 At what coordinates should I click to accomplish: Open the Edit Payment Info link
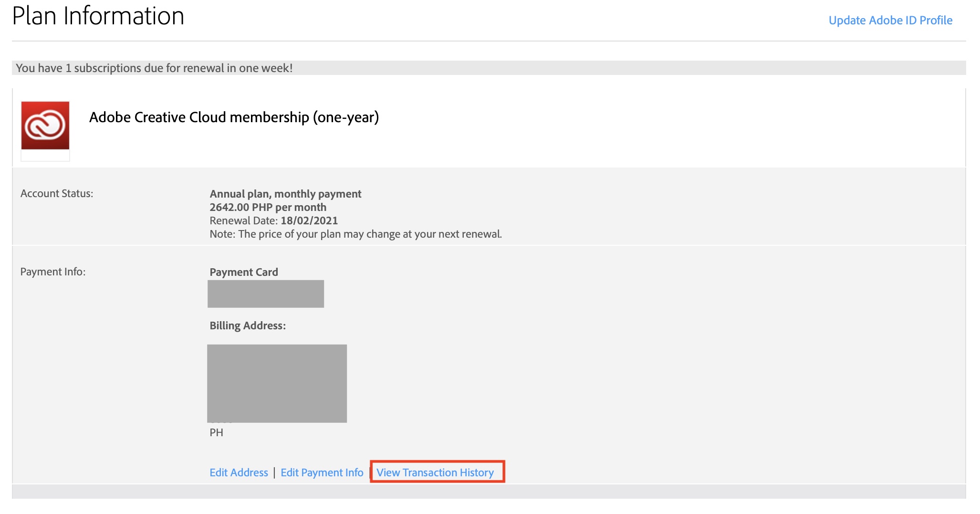click(322, 472)
